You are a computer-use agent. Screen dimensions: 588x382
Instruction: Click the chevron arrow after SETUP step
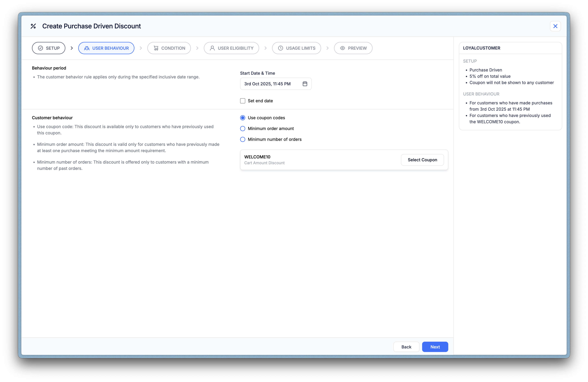point(72,48)
